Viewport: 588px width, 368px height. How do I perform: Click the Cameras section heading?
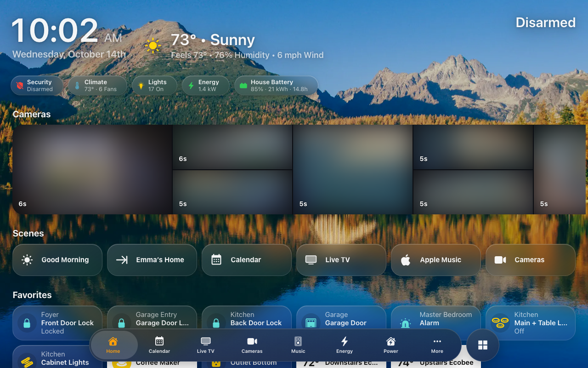point(32,114)
